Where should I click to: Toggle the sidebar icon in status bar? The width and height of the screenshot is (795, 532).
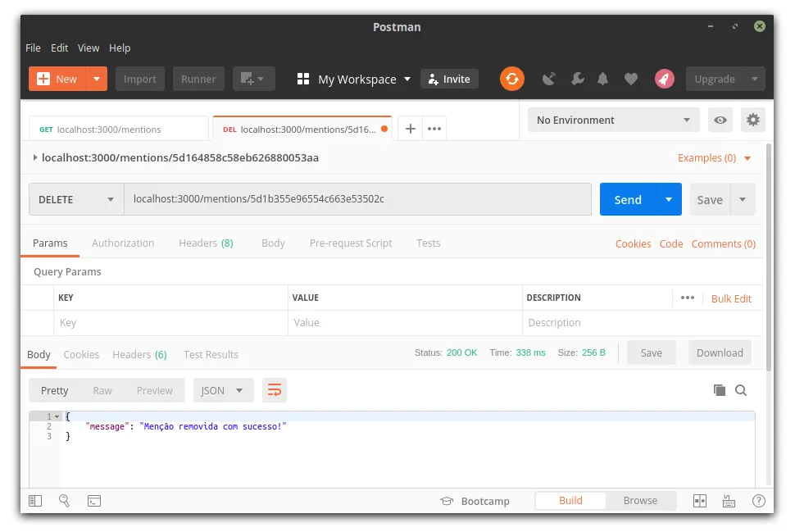pyautogui.click(x=35, y=501)
